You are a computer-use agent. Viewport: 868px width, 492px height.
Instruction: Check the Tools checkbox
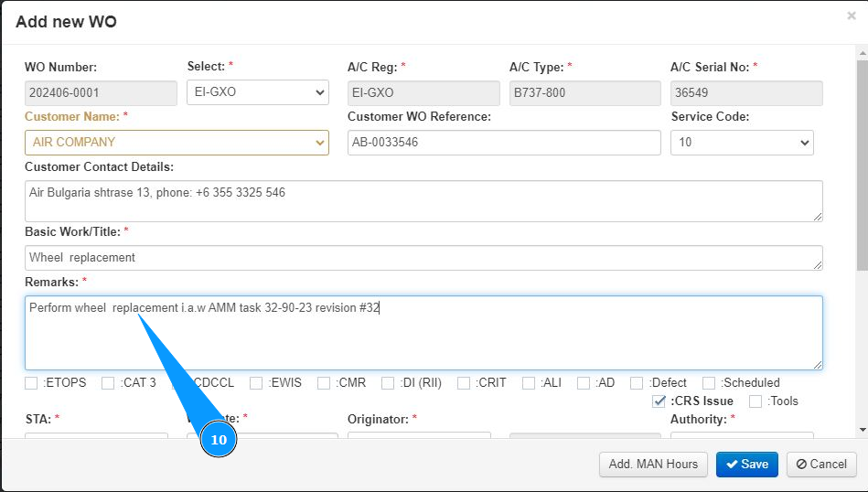pos(755,401)
